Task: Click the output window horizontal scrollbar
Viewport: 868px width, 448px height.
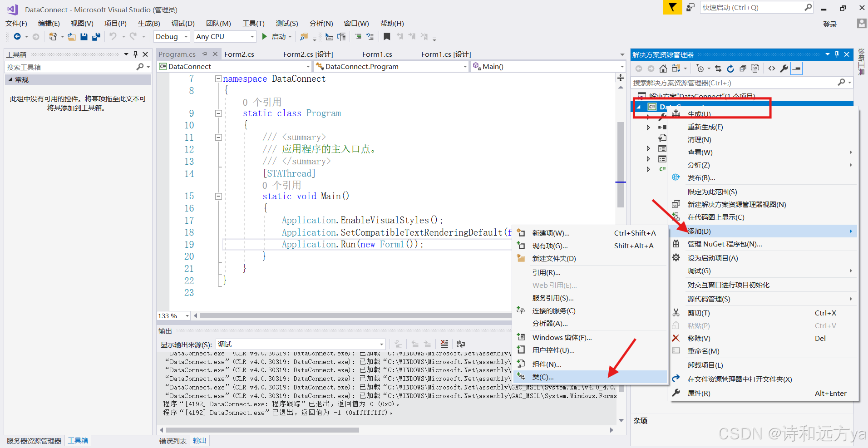Action: coord(263,430)
